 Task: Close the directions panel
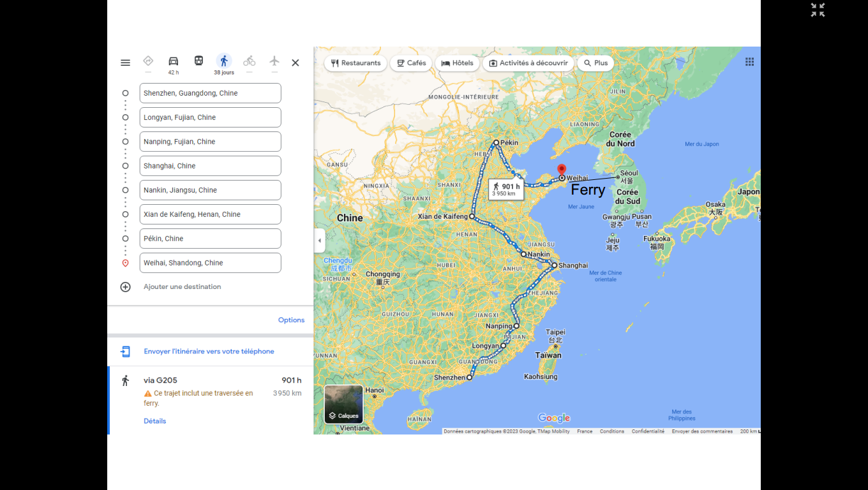(296, 63)
